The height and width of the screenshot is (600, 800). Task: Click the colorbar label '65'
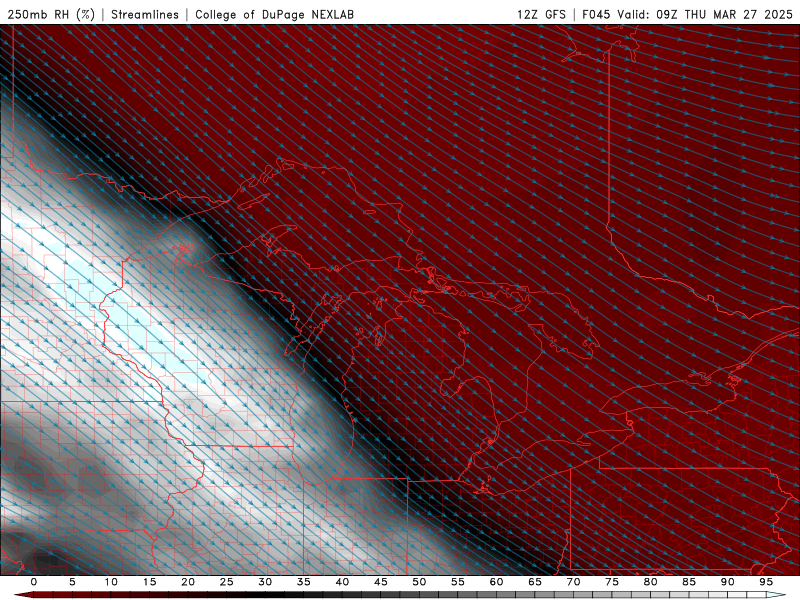click(x=535, y=582)
